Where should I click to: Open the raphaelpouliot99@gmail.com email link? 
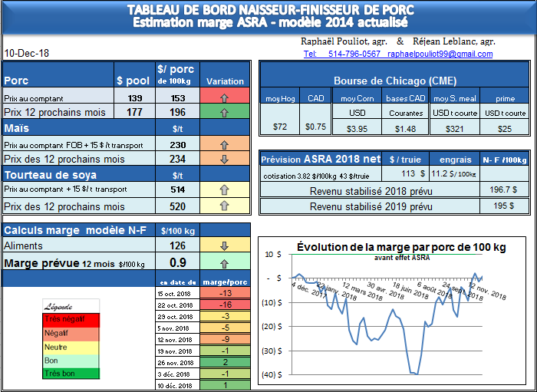point(440,54)
